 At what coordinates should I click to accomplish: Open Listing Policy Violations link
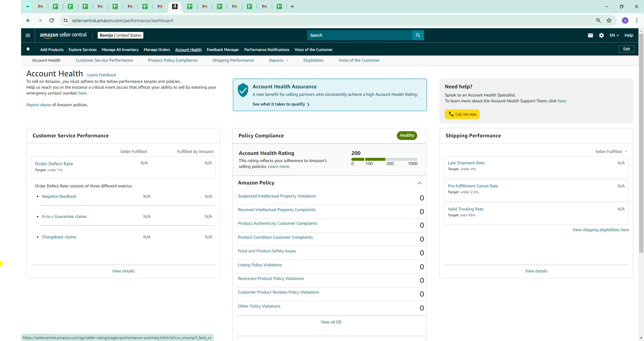pos(260,265)
